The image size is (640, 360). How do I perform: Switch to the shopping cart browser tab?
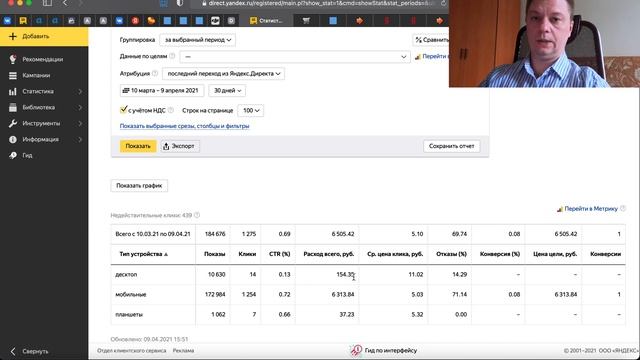pyautogui.click(x=306, y=20)
